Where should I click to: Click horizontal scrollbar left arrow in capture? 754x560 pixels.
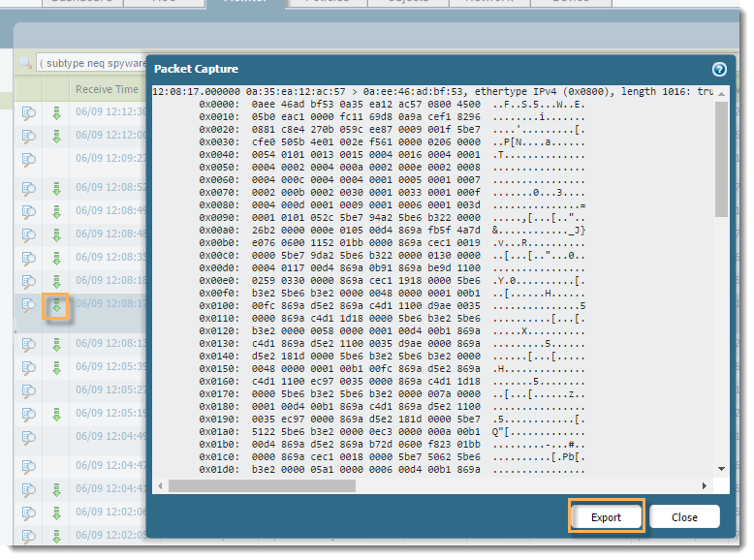click(x=160, y=486)
